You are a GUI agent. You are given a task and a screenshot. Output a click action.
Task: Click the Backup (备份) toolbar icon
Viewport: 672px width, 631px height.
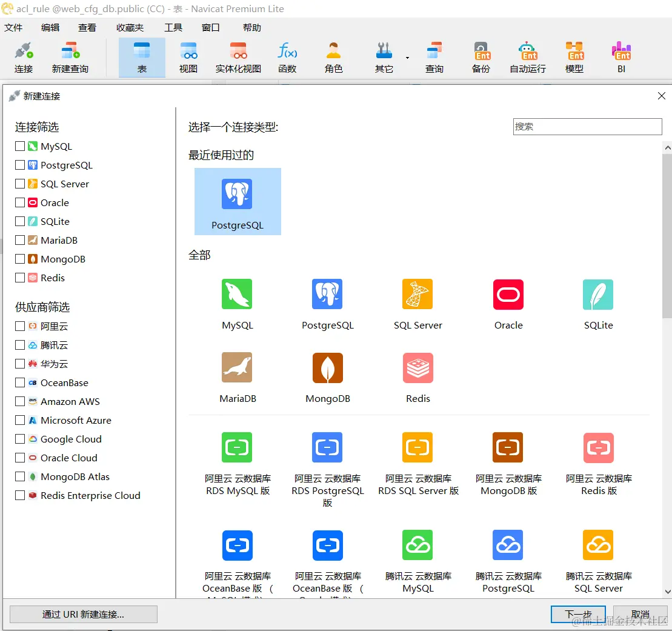pos(481,58)
